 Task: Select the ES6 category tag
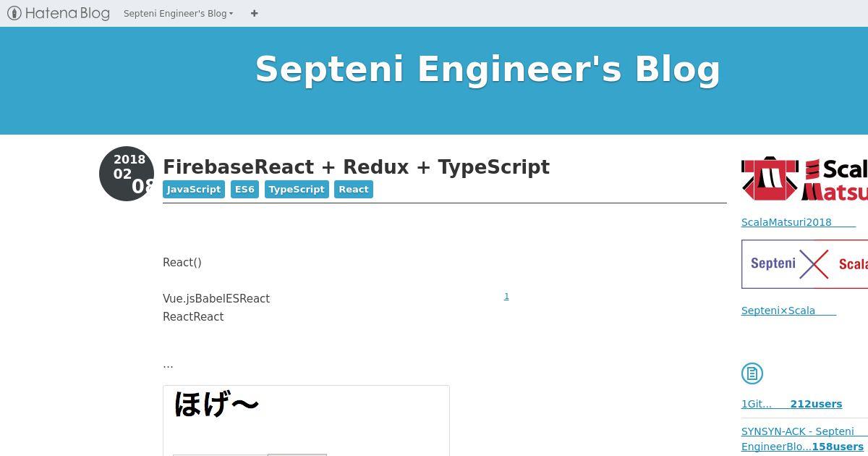pos(244,190)
